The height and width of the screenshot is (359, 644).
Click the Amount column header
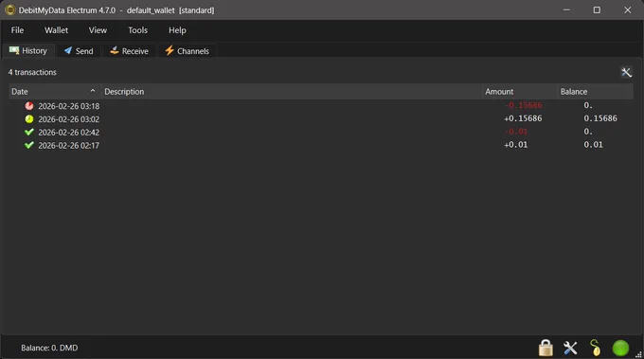click(520, 92)
